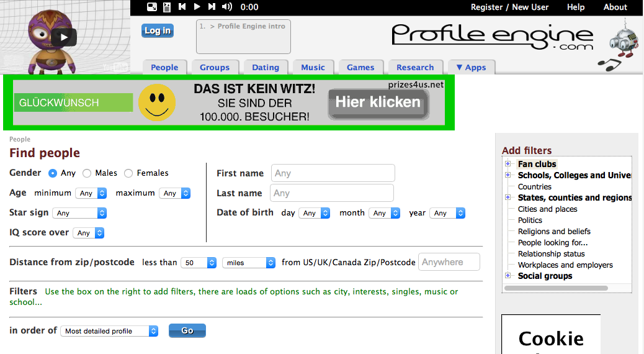The height and width of the screenshot is (354, 644).
Task: Click the People breadcrumb link
Action: [20, 139]
